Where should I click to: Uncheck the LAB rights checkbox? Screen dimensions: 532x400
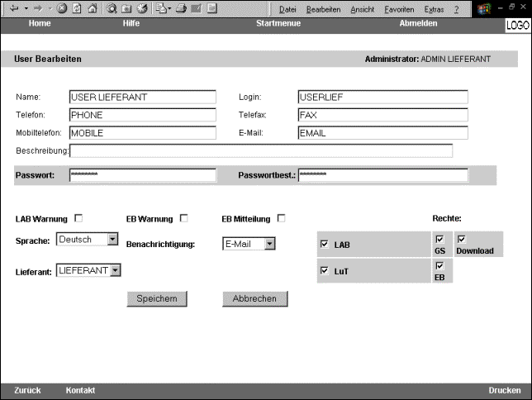tap(325, 244)
